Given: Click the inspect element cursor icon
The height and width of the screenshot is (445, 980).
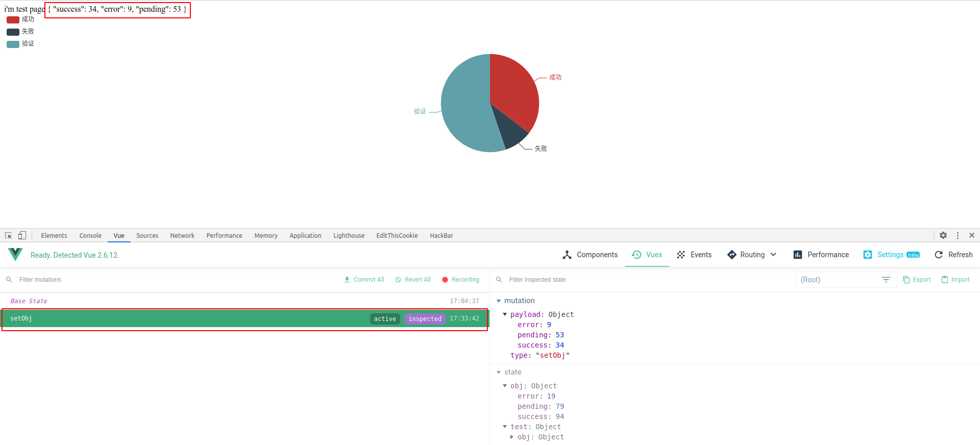Looking at the screenshot, I should tap(8, 235).
